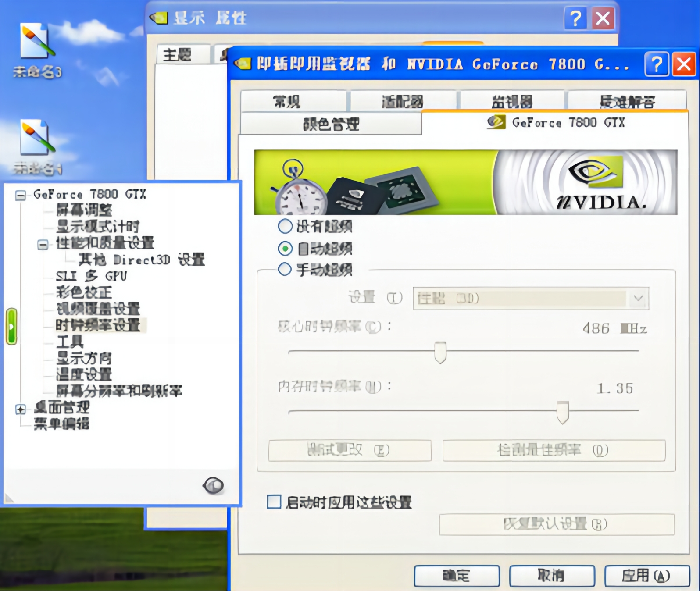This screenshot has width=700, height=591.
Task: Click NVIDIA icon on GeForce 7800 GTX tab
Action: coord(496,122)
